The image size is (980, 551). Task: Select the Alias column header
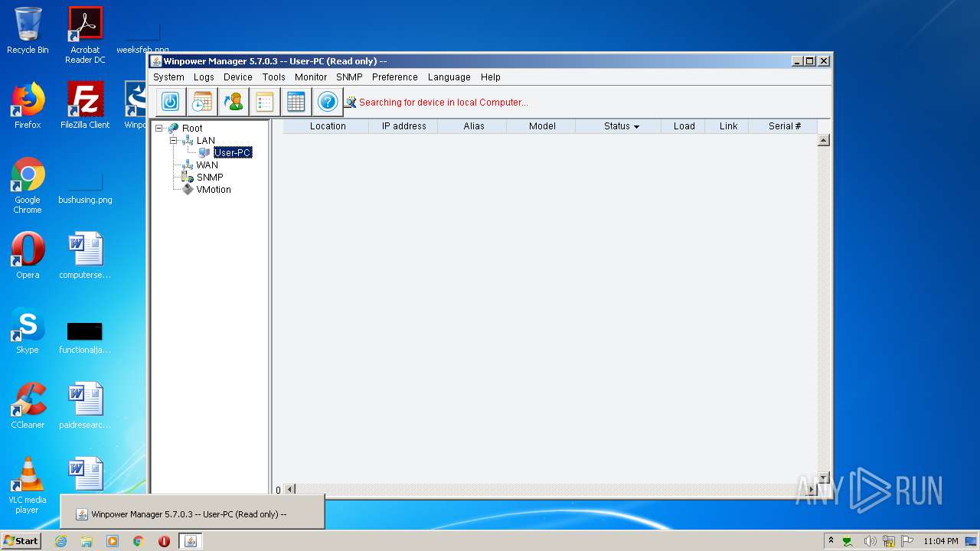click(473, 126)
